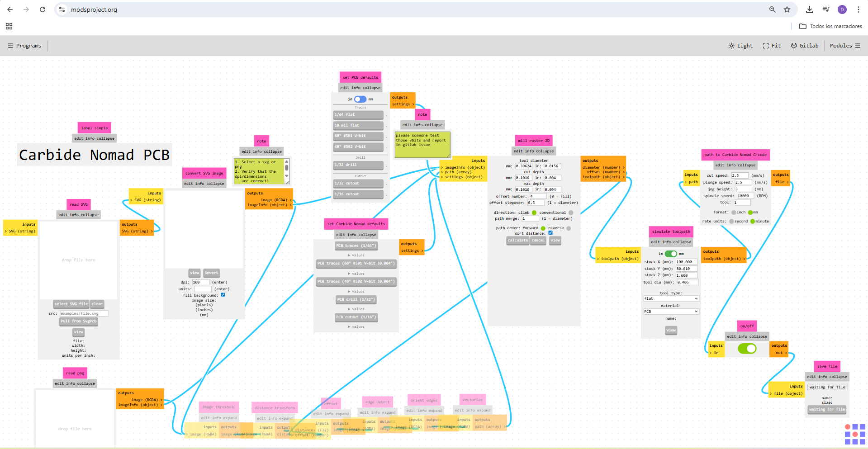Expand values under PCB traces 60° V-bit
Screen dimensions: 868x449
click(356, 274)
